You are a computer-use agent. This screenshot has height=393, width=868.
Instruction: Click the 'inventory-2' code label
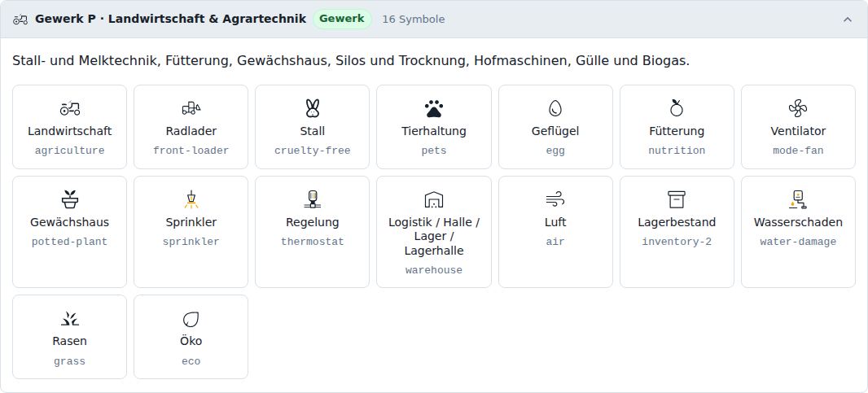(x=677, y=242)
